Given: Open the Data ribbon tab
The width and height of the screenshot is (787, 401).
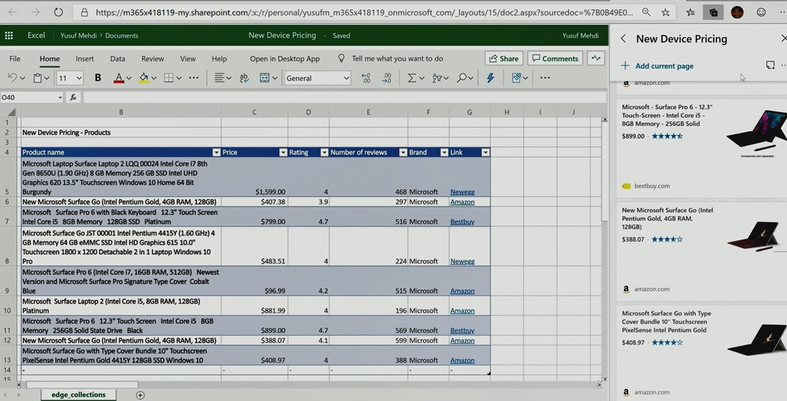Looking at the screenshot, I should point(117,58).
